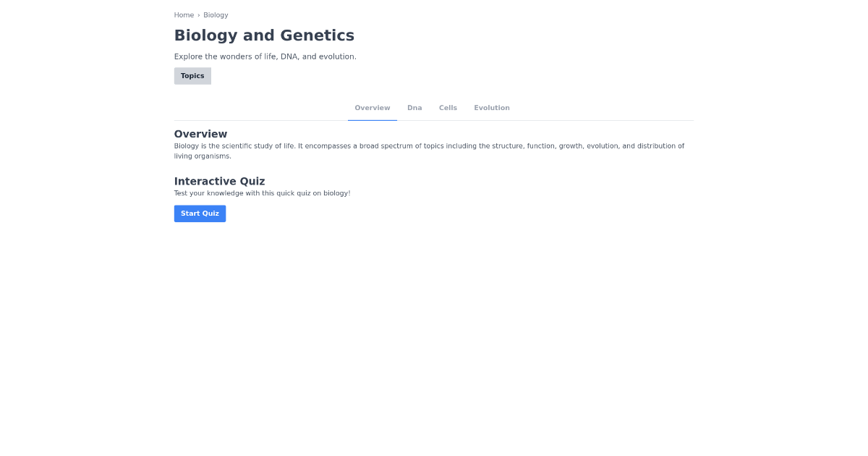Click the Interactive Quiz heading
This screenshot has width=868, height=456.
(219, 181)
